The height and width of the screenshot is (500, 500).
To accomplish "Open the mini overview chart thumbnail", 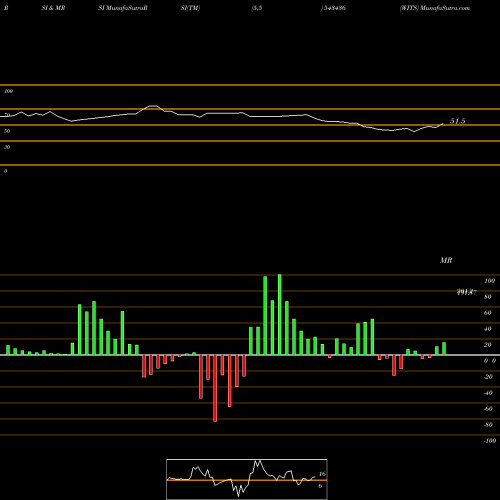I will click(247, 479).
